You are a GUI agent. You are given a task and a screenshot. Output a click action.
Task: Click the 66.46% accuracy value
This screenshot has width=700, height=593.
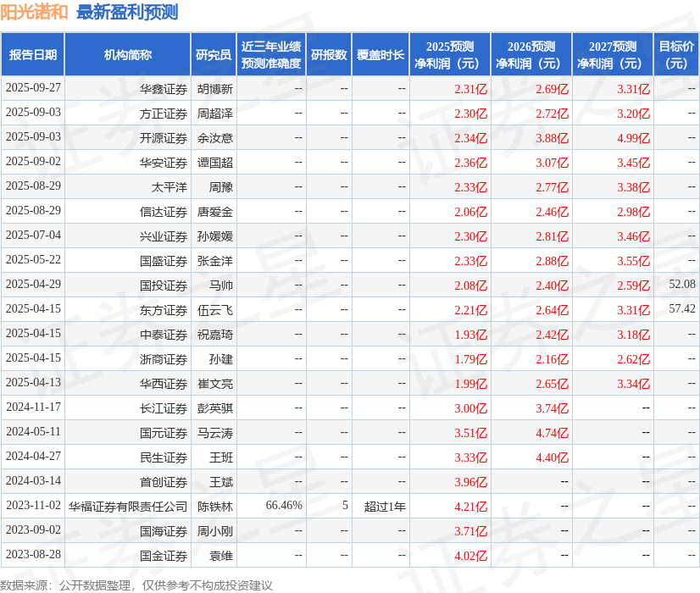click(284, 505)
